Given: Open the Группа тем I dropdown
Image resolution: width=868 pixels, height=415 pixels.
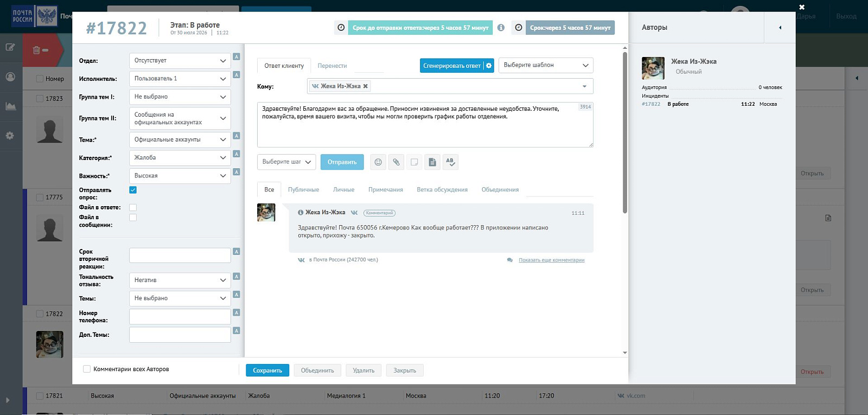Looking at the screenshot, I should click(180, 97).
